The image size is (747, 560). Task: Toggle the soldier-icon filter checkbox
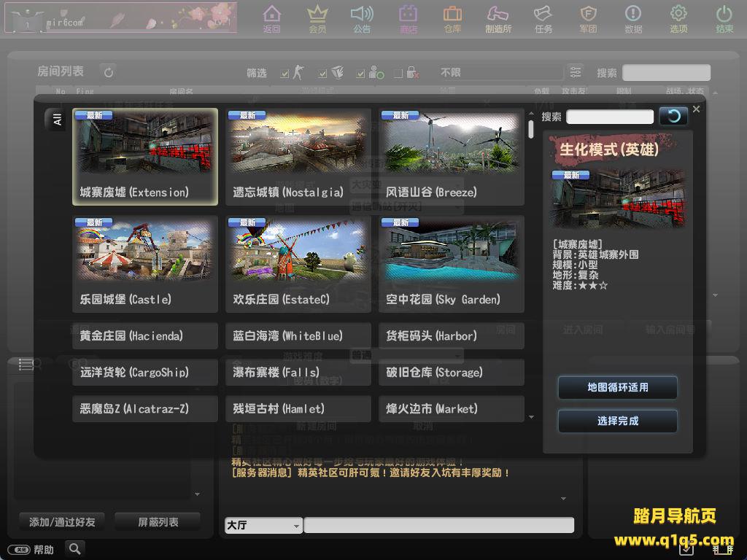tap(284, 73)
